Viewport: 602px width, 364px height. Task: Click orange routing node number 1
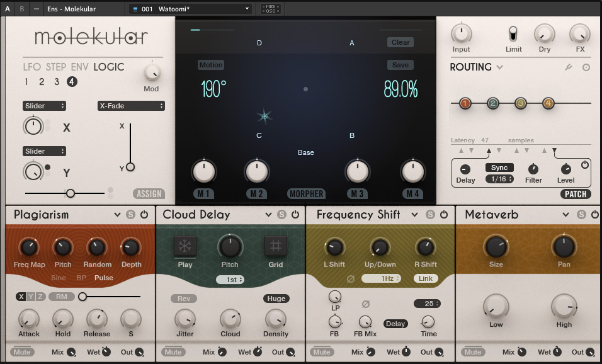click(465, 103)
